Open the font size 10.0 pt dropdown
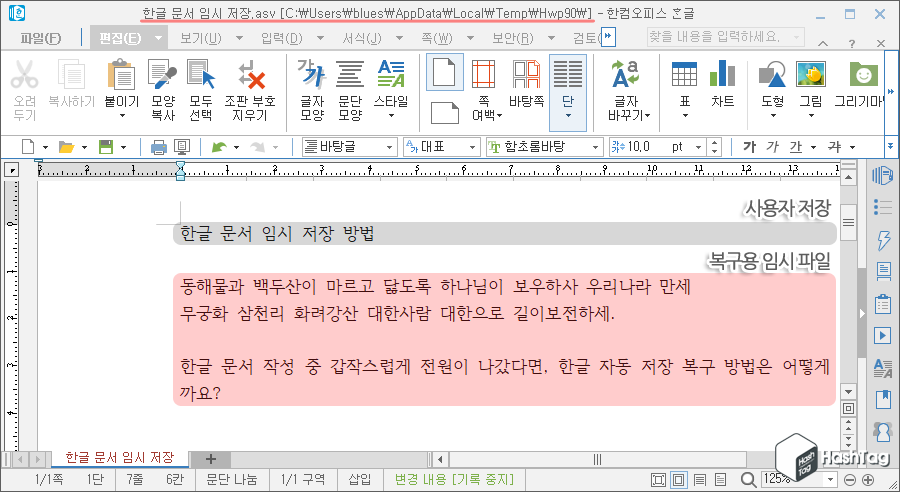 (699, 148)
